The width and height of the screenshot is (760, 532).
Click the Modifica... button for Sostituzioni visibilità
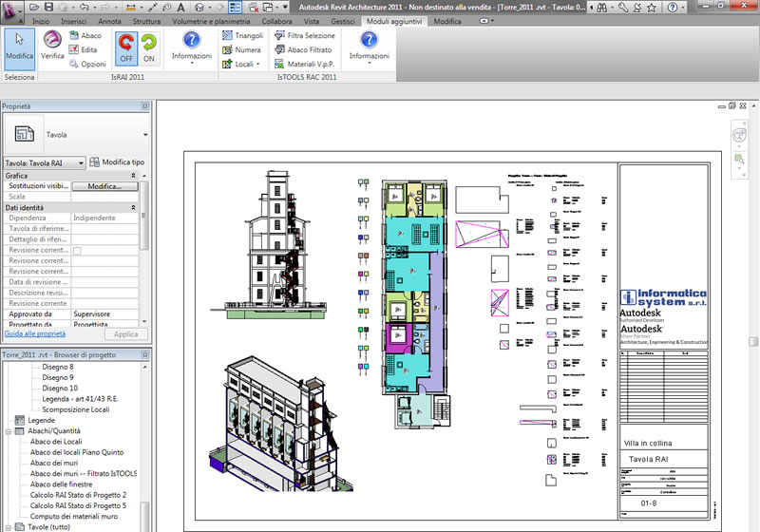coord(104,186)
